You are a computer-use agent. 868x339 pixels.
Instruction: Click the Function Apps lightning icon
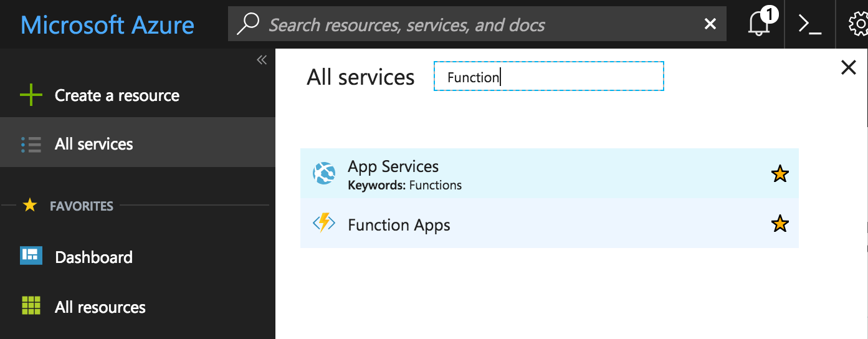pos(324,223)
